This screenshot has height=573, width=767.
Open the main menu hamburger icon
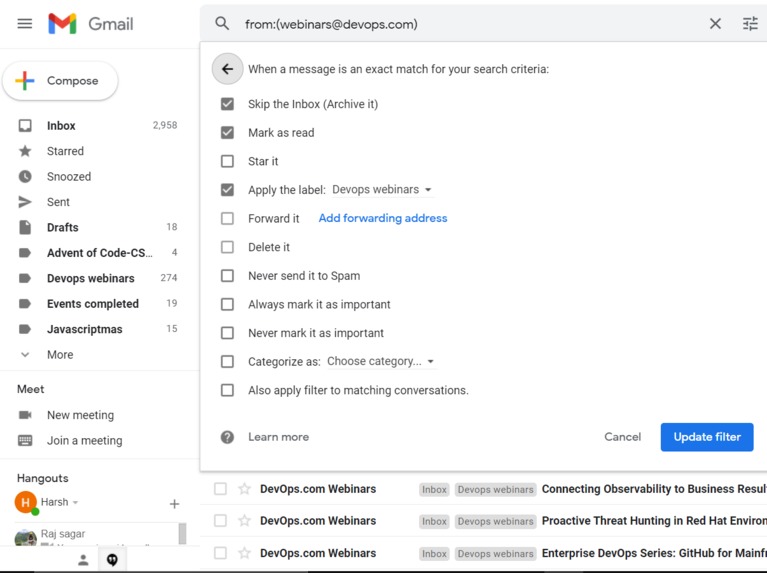pyautogui.click(x=24, y=23)
